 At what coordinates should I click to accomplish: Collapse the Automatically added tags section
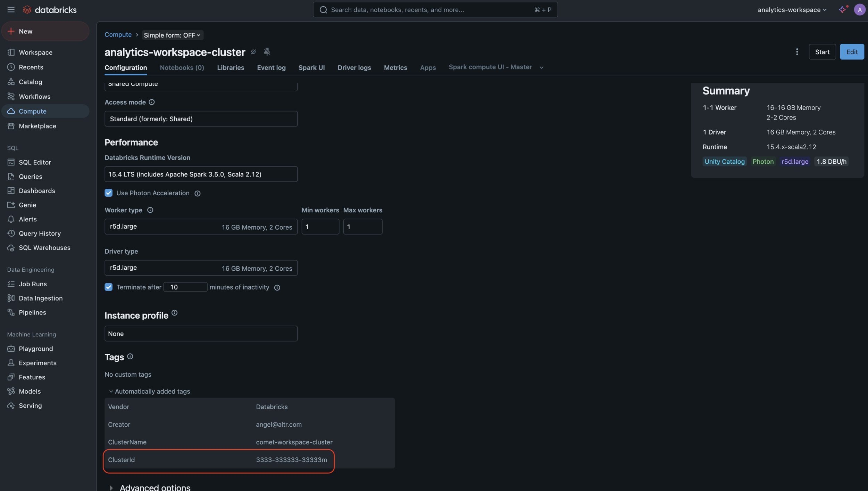[x=149, y=392]
